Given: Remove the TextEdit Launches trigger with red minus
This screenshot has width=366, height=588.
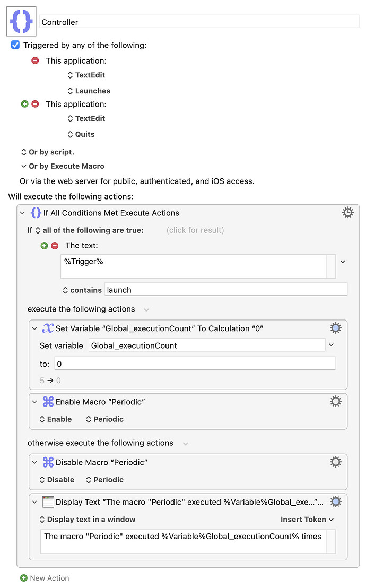Looking at the screenshot, I should [x=35, y=60].
